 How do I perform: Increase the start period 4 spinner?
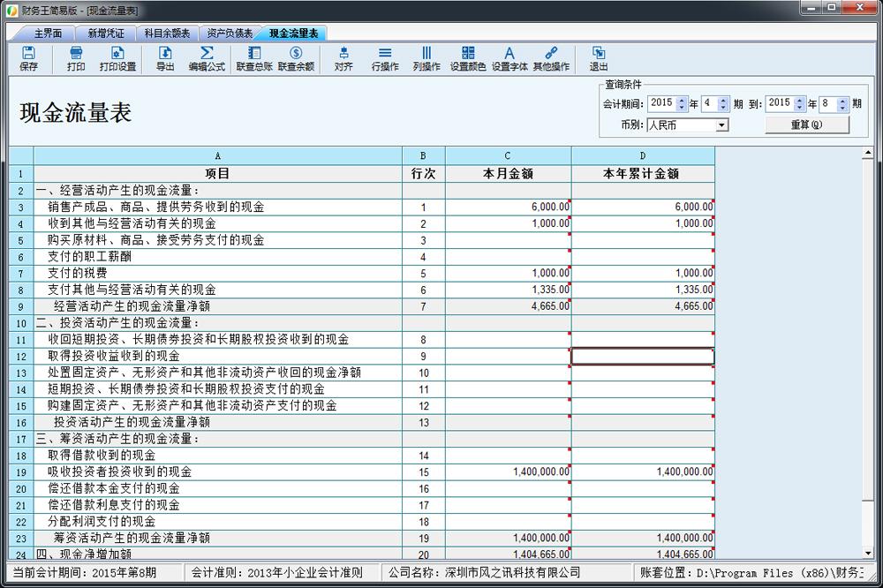click(724, 101)
